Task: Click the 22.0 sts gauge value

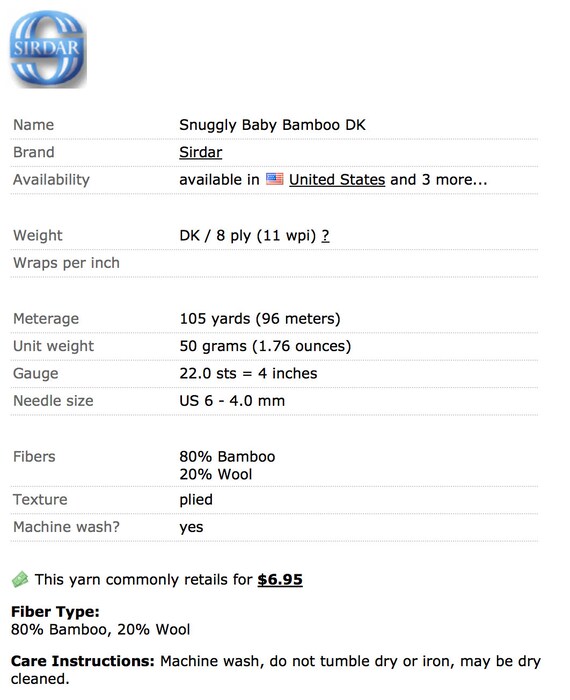Action: (x=248, y=373)
